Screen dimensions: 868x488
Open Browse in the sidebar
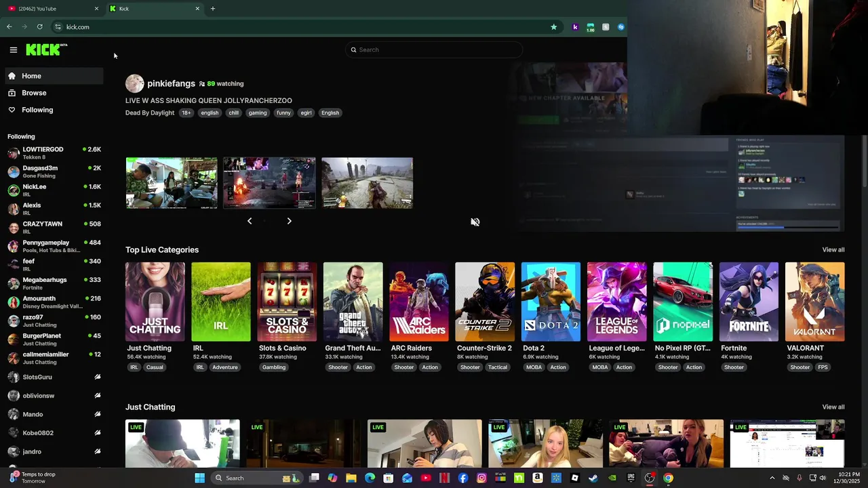(54, 93)
